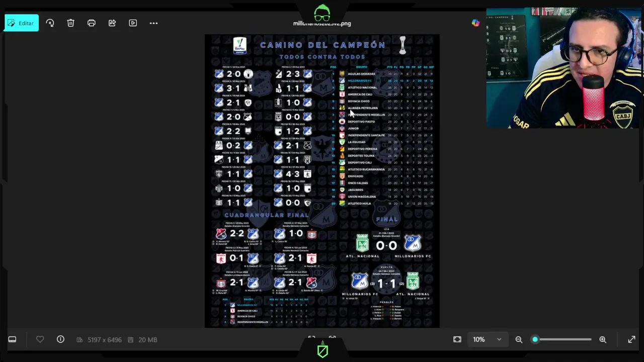
Task: Open the Editar image editor
Action: click(x=22, y=23)
